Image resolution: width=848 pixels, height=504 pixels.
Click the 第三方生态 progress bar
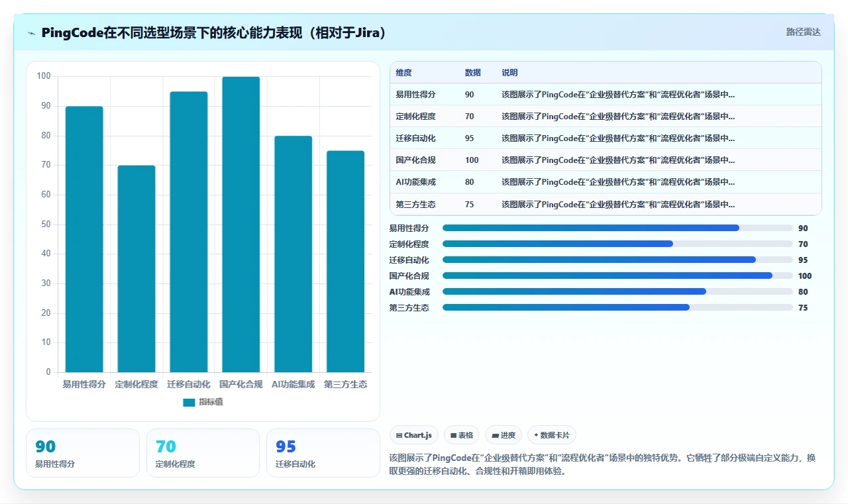tap(617, 307)
